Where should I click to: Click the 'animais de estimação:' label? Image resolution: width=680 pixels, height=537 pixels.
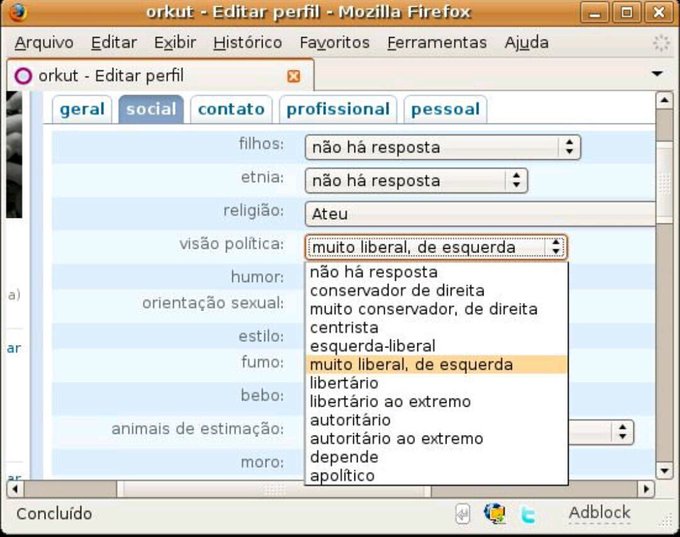[x=198, y=429]
